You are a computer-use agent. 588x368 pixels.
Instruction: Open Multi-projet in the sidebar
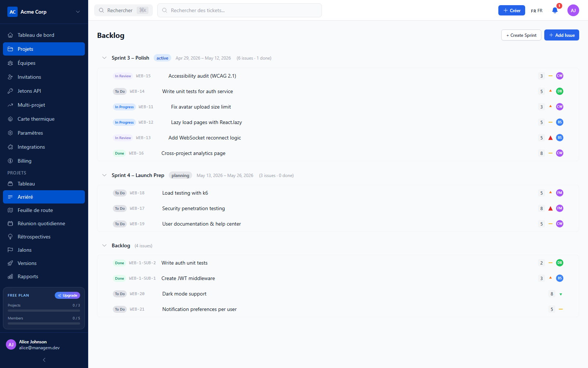coord(44,105)
